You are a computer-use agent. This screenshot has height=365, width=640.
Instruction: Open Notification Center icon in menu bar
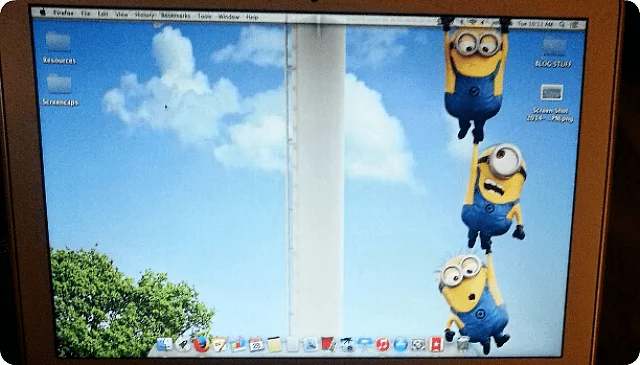click(575, 24)
